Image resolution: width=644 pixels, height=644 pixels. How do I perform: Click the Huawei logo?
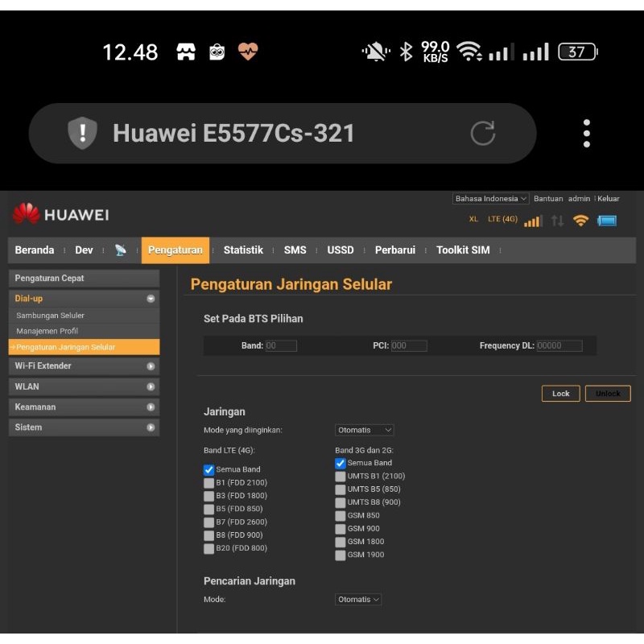click(x=61, y=214)
